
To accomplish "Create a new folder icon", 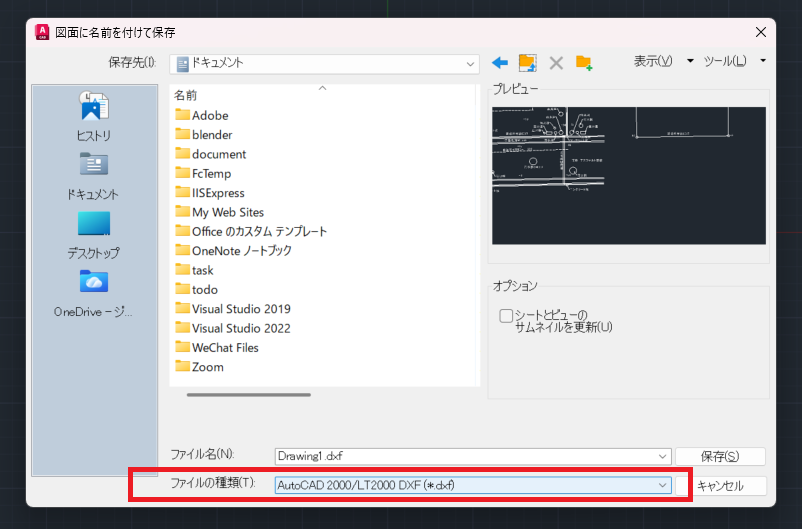I will pyautogui.click(x=584, y=63).
